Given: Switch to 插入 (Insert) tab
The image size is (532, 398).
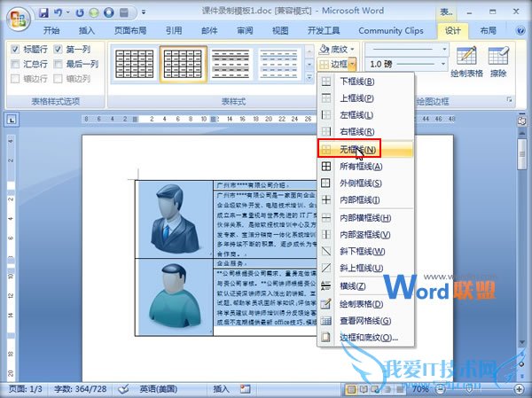Looking at the screenshot, I should (87, 30).
